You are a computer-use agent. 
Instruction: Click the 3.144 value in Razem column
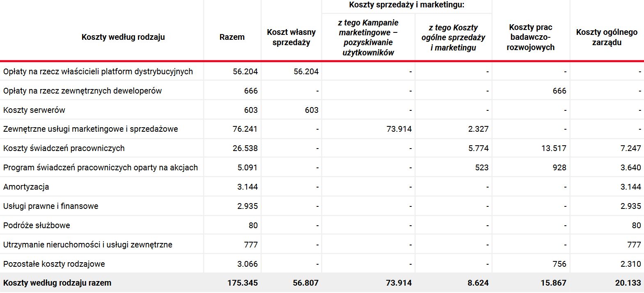click(x=248, y=187)
